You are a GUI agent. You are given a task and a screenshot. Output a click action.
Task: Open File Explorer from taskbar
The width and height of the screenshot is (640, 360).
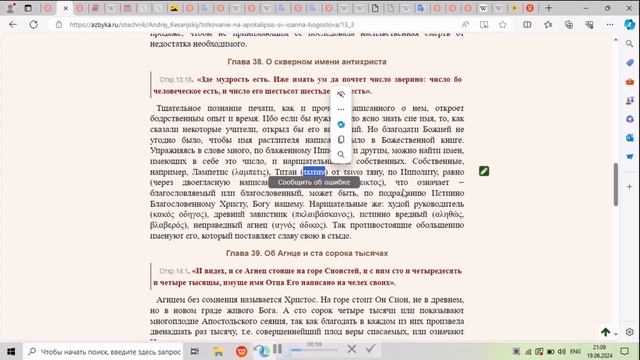click(x=218, y=351)
